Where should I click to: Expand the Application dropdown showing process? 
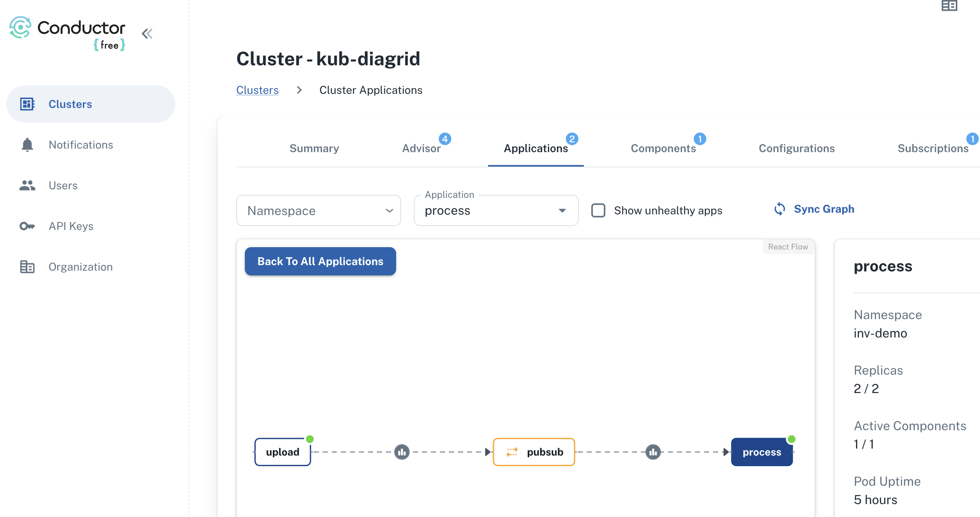pos(495,210)
